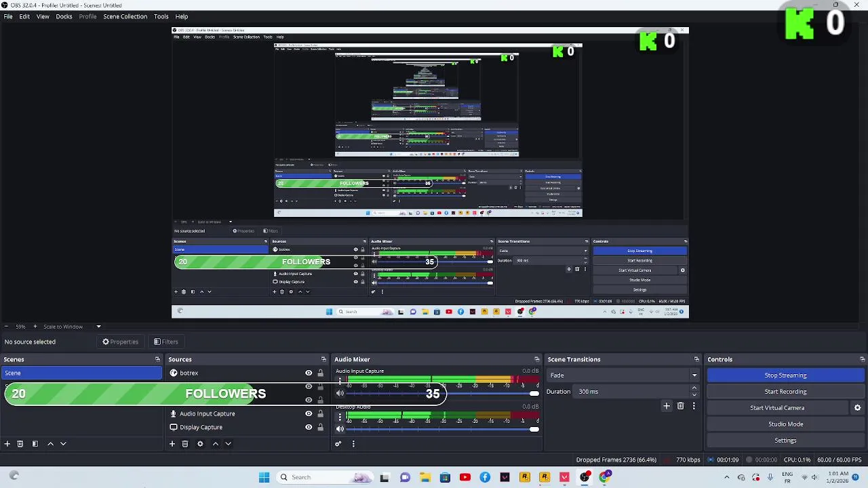Image resolution: width=868 pixels, height=488 pixels.
Task: Open OBS Settings from Controls panel
Action: [x=785, y=441]
